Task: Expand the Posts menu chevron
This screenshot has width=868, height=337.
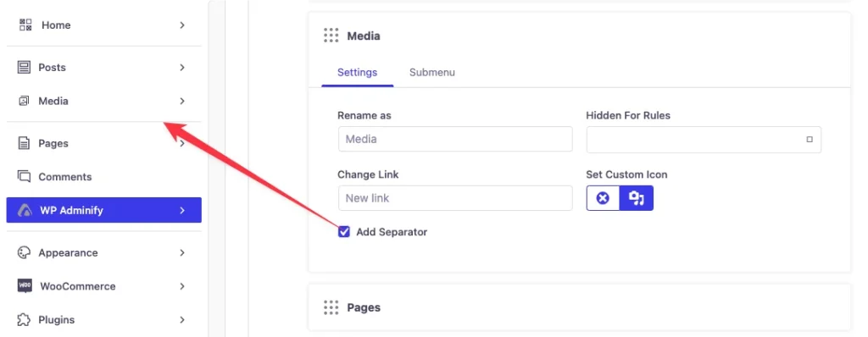Action: click(182, 68)
